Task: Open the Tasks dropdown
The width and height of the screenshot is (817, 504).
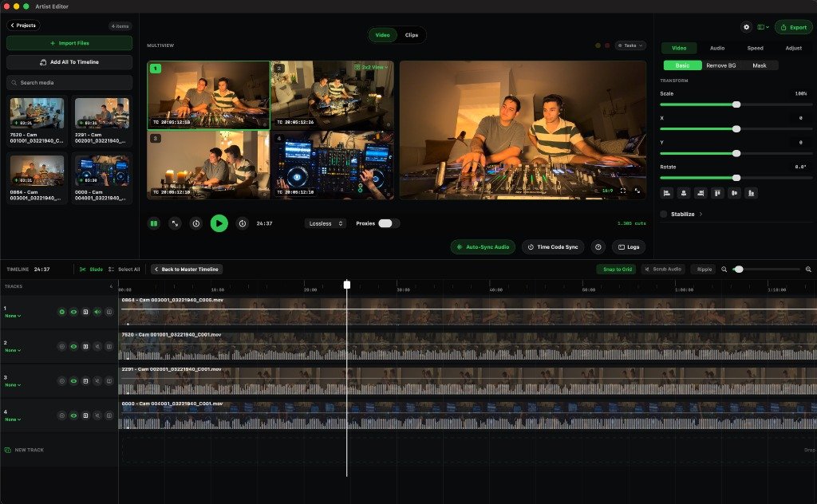Action: [x=630, y=45]
